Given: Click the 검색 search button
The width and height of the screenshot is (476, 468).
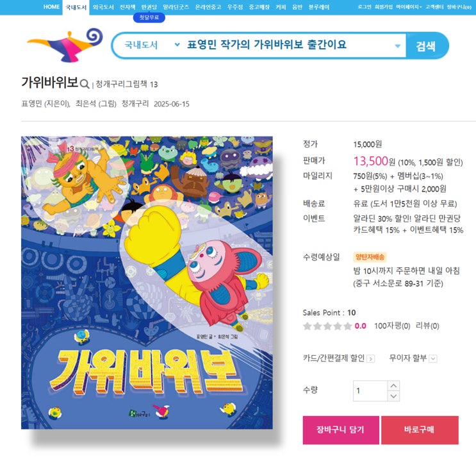Looking at the screenshot, I should pos(427,46).
